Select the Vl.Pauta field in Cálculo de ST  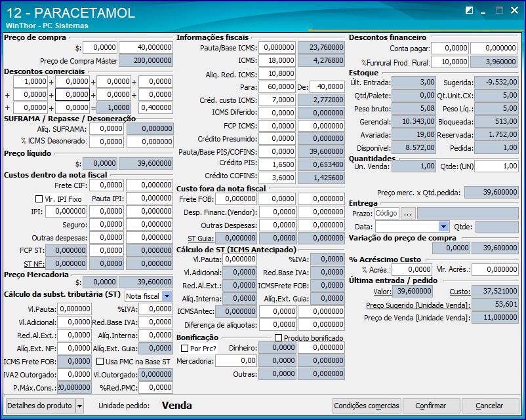click(x=240, y=259)
